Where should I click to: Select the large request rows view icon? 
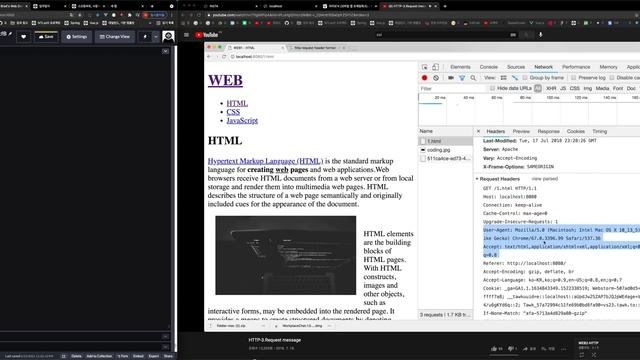(x=504, y=78)
